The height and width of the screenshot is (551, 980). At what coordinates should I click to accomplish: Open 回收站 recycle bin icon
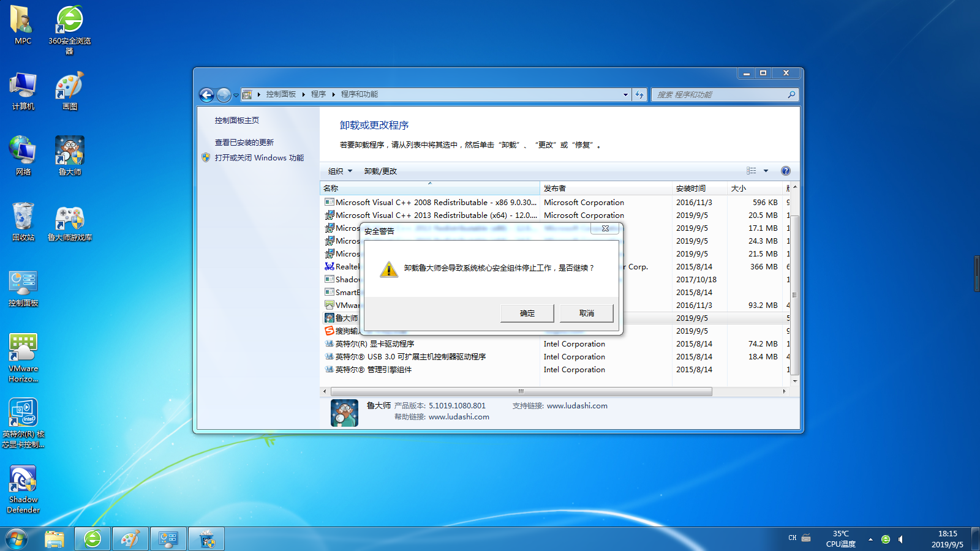click(x=23, y=222)
